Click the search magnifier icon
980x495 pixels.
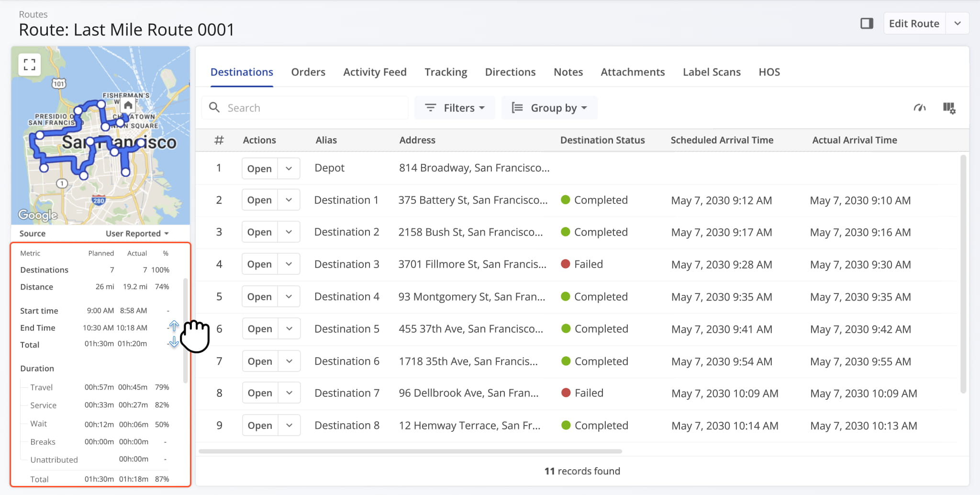pos(215,108)
